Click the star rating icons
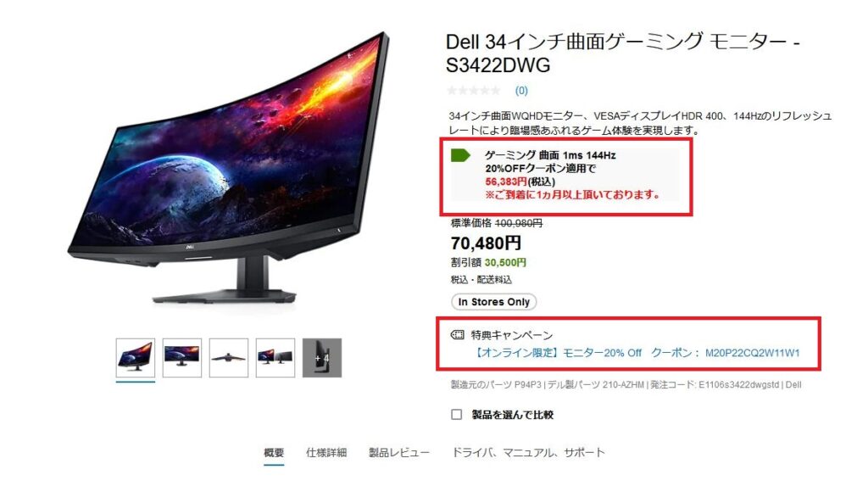The width and height of the screenshot is (868, 503). click(x=474, y=90)
